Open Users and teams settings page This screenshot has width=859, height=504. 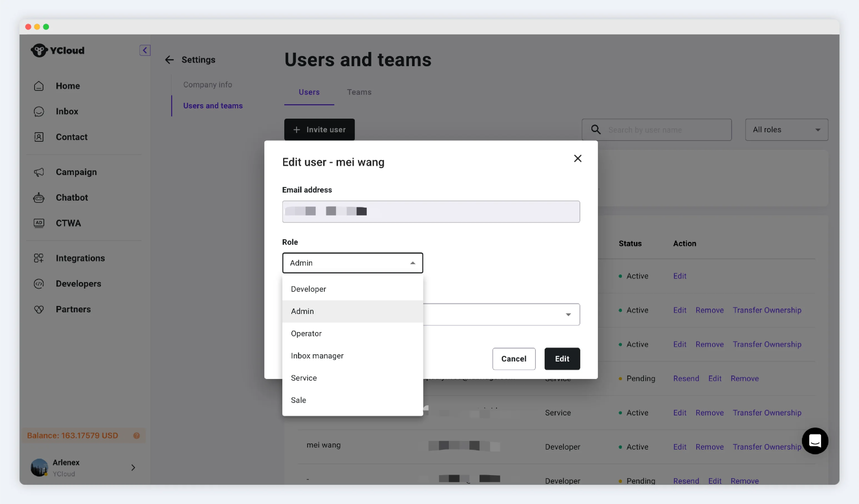213,106
